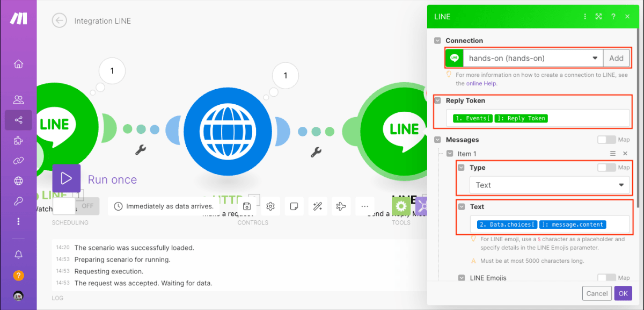Viewport: 644px width, 310px height.
Task: Open More vertical dots in sidebar
Action: coord(18,221)
